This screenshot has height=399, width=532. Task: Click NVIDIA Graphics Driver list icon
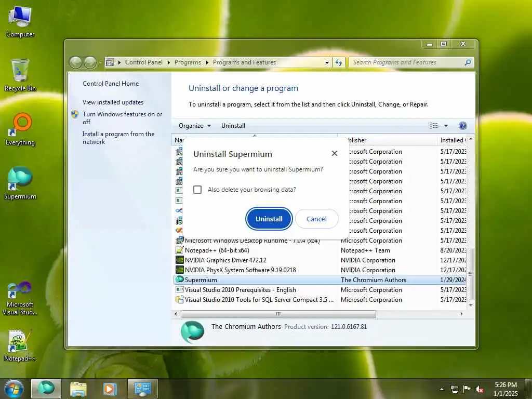pyautogui.click(x=179, y=260)
